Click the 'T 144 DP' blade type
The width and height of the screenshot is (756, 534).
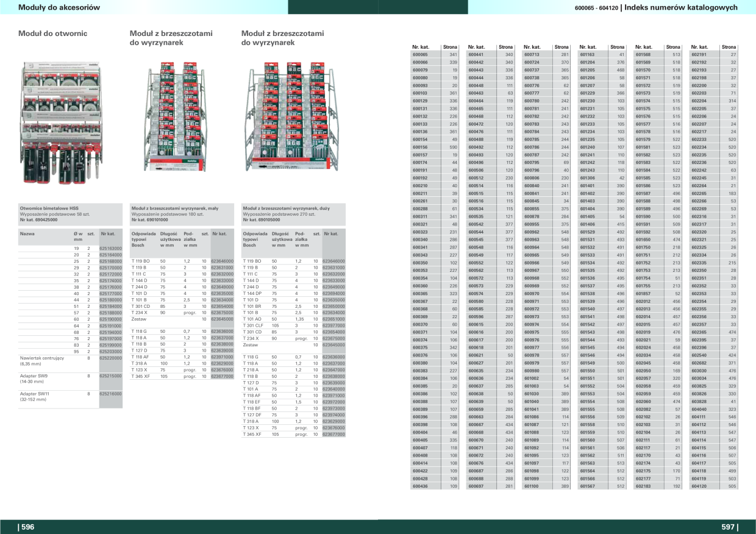pos(253,294)
